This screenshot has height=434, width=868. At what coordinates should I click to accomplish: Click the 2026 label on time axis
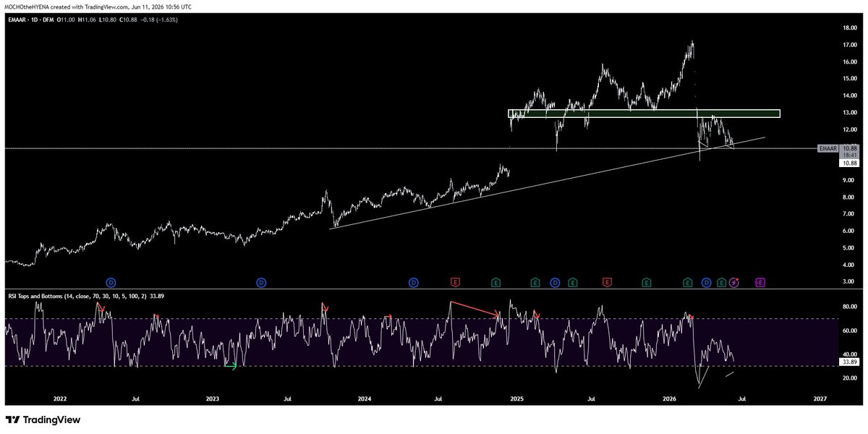click(x=669, y=399)
